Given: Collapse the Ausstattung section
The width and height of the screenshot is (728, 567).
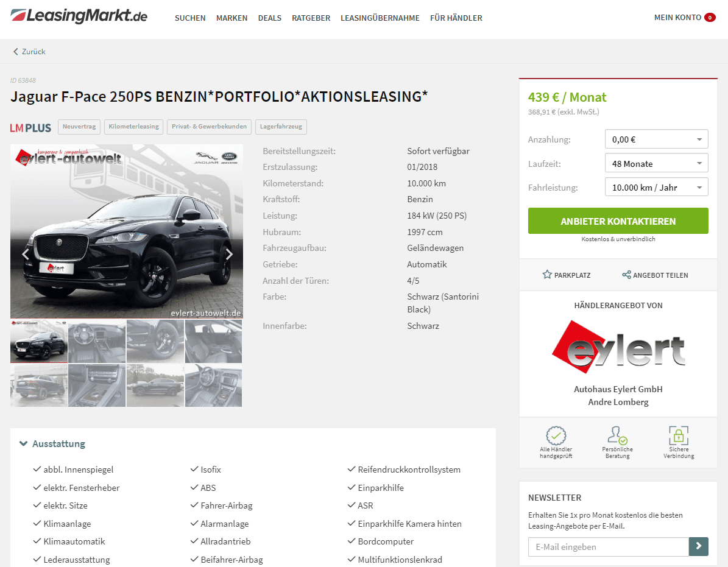Looking at the screenshot, I should [52, 443].
